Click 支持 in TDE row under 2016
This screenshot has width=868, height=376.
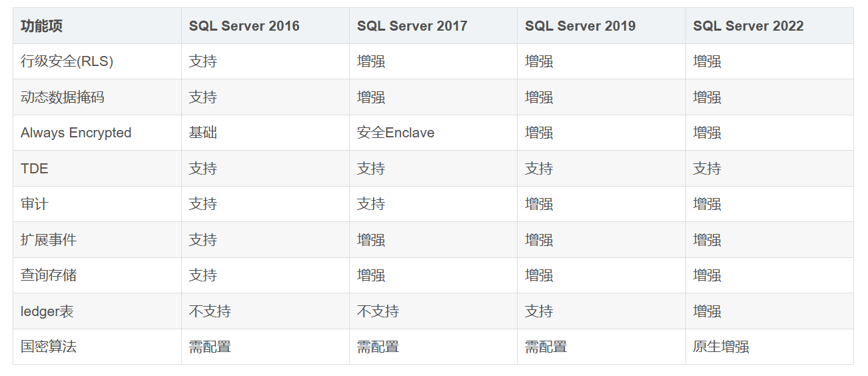point(203,169)
